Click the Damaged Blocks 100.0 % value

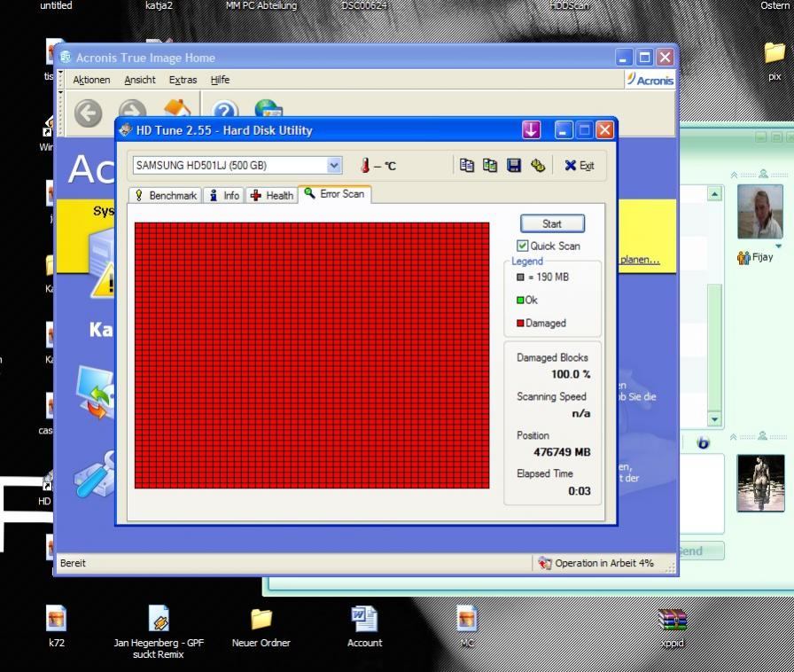click(x=571, y=374)
